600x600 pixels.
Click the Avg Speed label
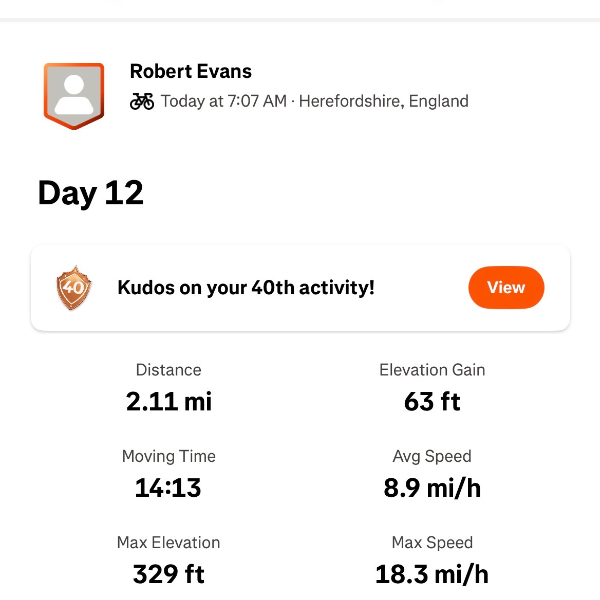click(432, 456)
